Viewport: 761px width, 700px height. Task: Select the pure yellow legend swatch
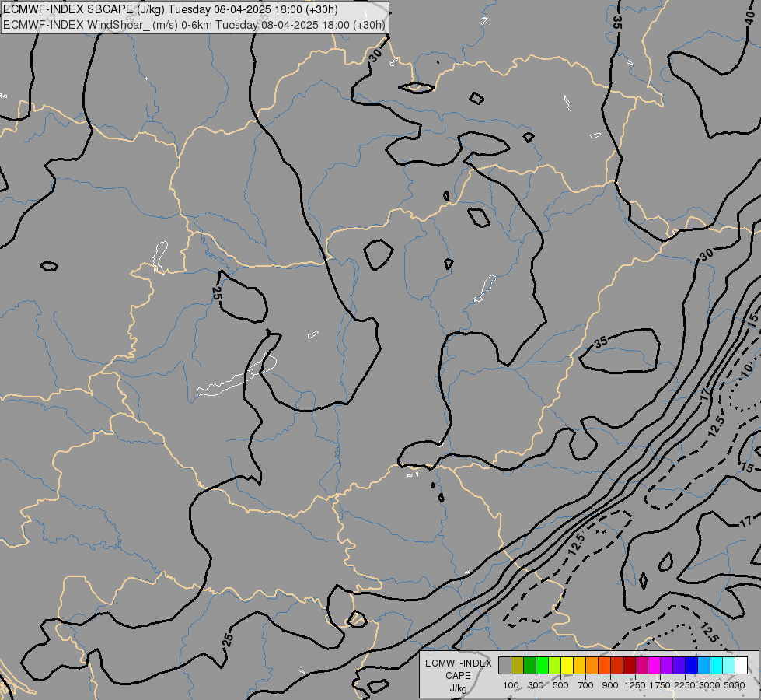[x=567, y=666]
